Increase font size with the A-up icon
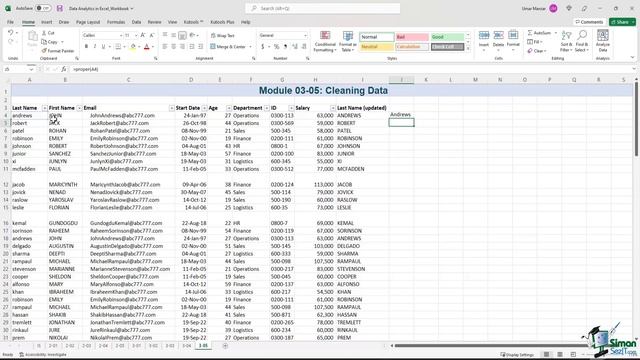Screen dimensions: 640x360 tap(143, 36)
